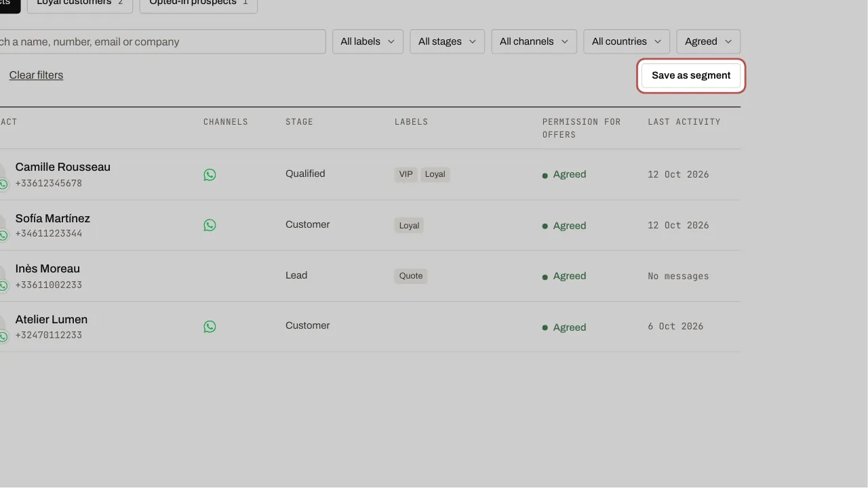Click 12 Oct 2026 date for Camille Rousseau
This screenshot has width=868, height=488.
coord(678,175)
